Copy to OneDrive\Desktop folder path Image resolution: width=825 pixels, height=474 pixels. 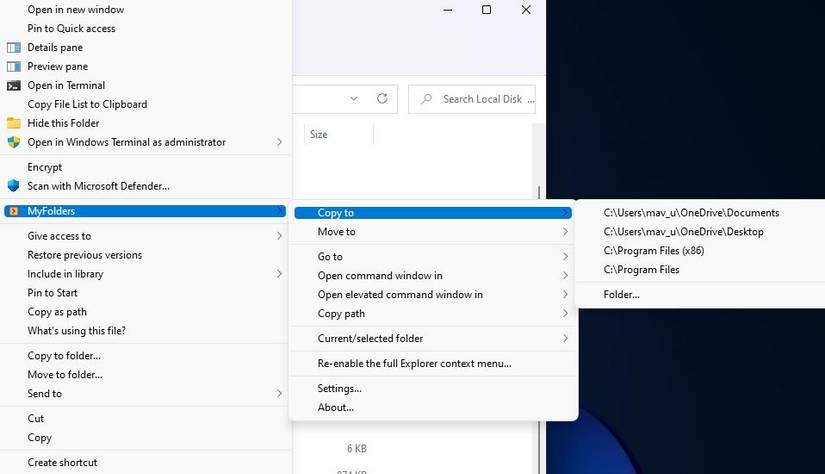tap(683, 231)
